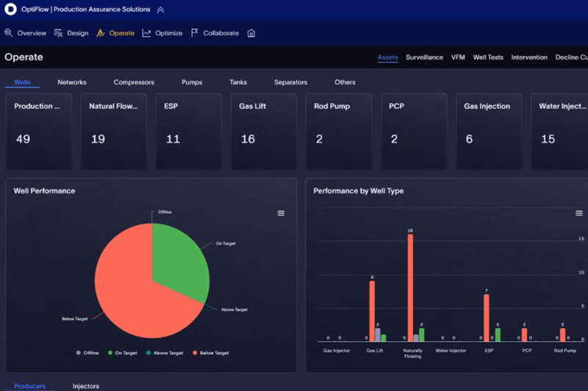Go to home via house icon
588x391 pixels.
[x=251, y=33]
